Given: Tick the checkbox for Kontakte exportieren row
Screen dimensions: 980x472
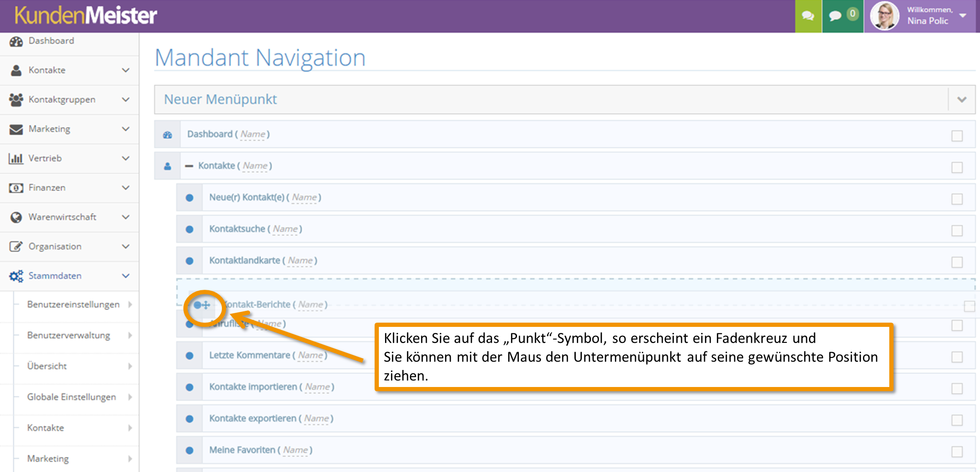Looking at the screenshot, I should (957, 420).
